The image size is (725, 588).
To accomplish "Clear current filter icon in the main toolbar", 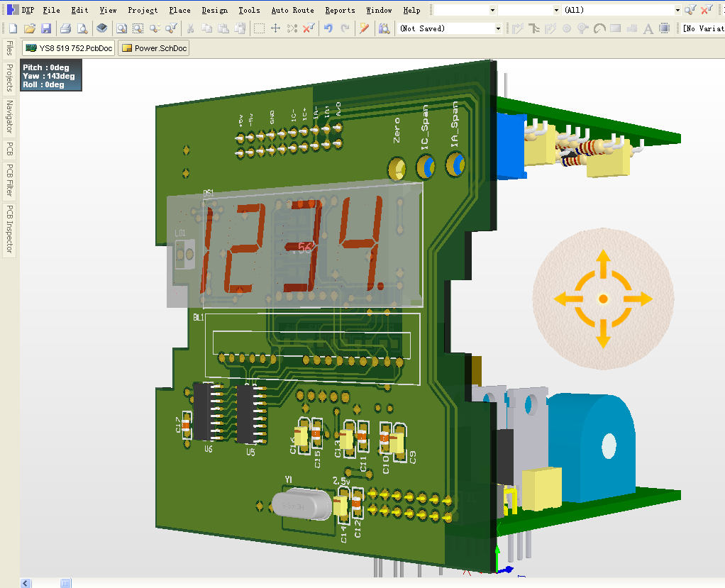I will 309,28.
